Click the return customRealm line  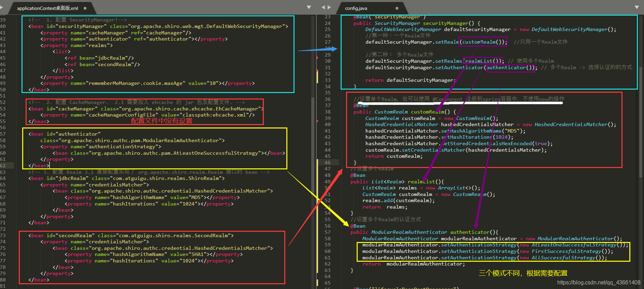394,156
